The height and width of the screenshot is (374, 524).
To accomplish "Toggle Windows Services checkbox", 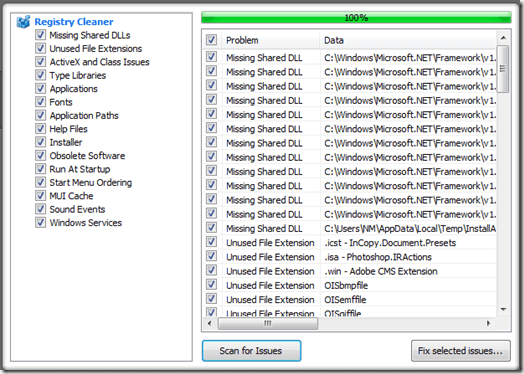I will [x=40, y=222].
